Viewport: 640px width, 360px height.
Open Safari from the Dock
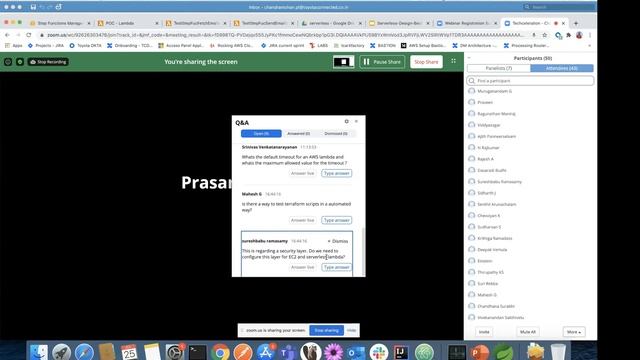pyautogui.click(x=84, y=352)
